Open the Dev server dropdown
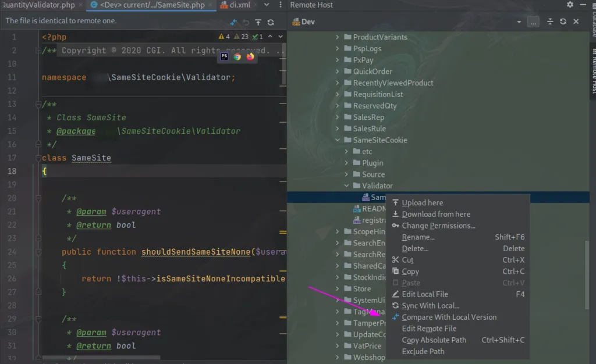The width and height of the screenshot is (596, 364). tap(518, 22)
